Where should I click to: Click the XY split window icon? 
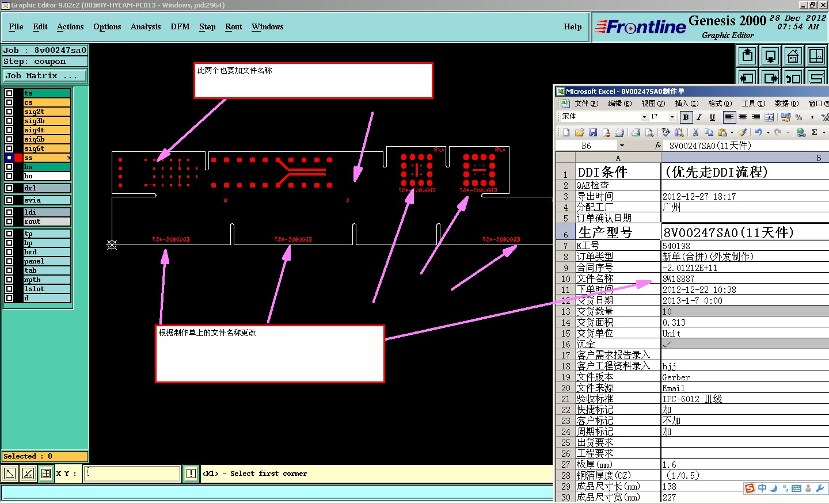click(816, 56)
